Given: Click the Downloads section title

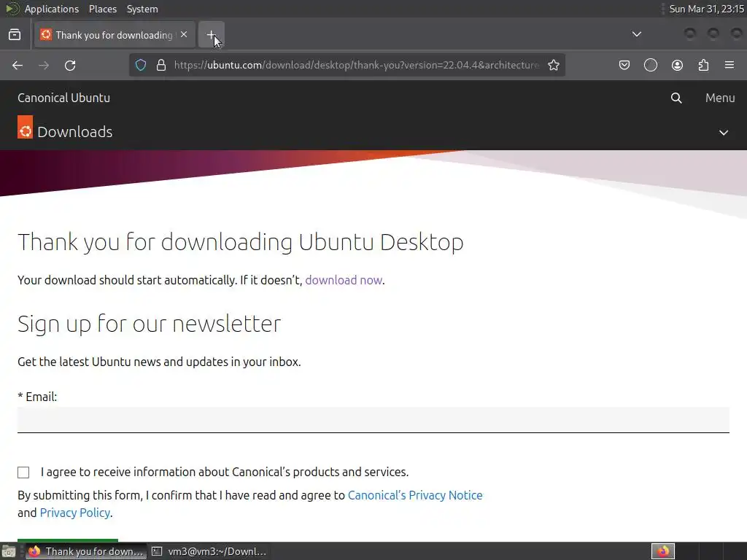Looking at the screenshot, I should point(75,132).
